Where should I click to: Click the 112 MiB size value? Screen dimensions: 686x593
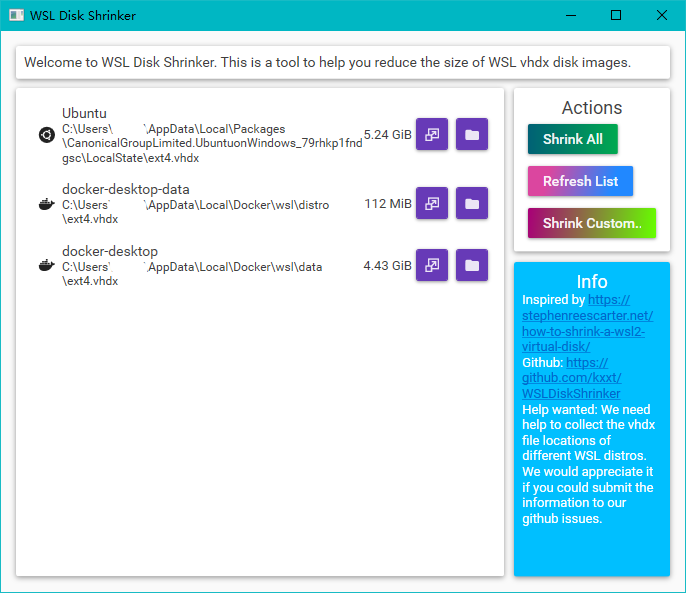[388, 204]
